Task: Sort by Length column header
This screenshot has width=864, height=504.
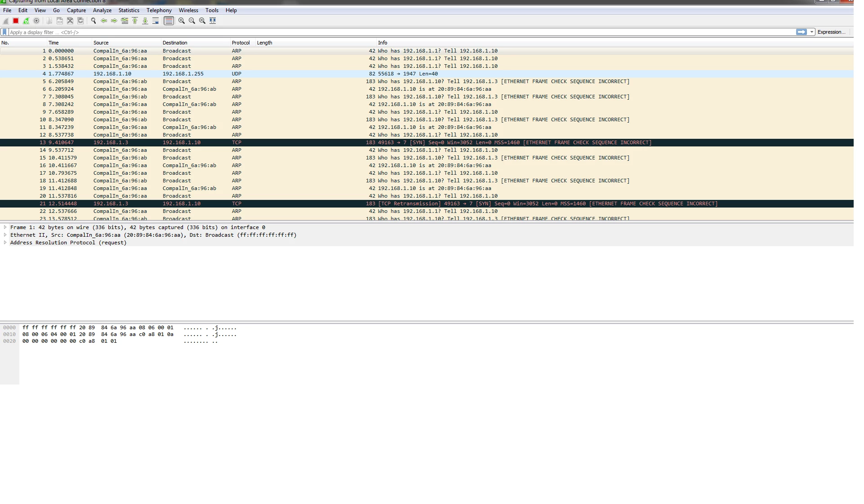Action: (316, 43)
